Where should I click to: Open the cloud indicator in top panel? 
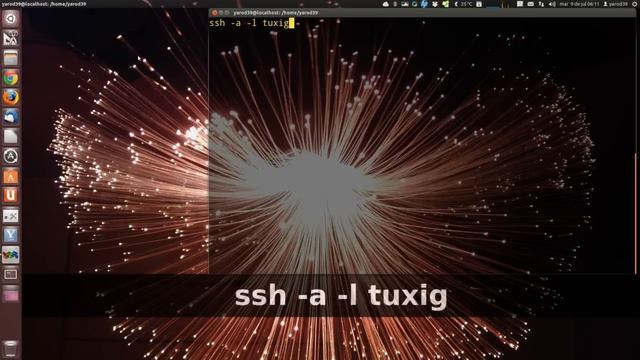click(x=386, y=4)
